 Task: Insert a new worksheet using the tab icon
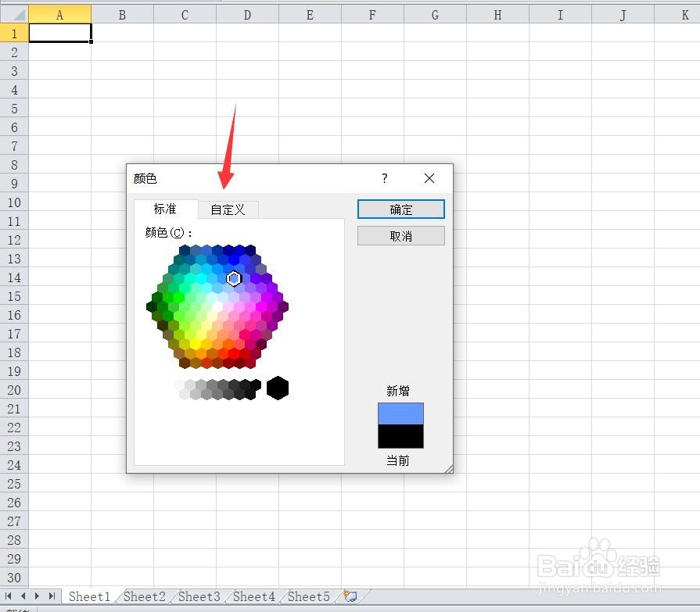(350, 596)
